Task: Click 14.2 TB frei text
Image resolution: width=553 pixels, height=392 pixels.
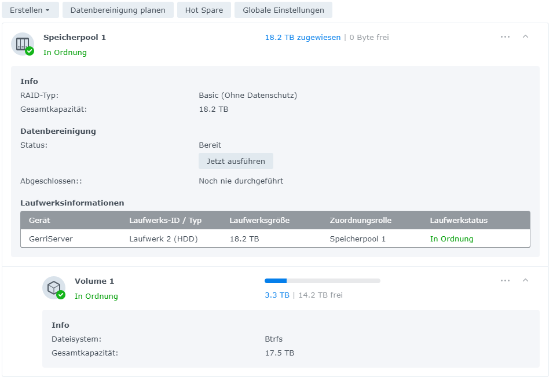Action: point(320,295)
